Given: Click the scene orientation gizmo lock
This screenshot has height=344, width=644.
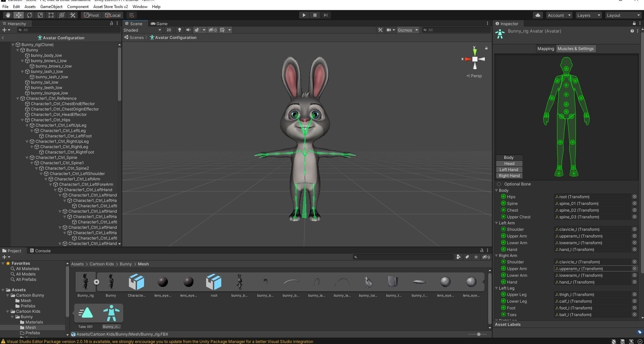Looking at the screenshot, I should [x=486, y=48].
